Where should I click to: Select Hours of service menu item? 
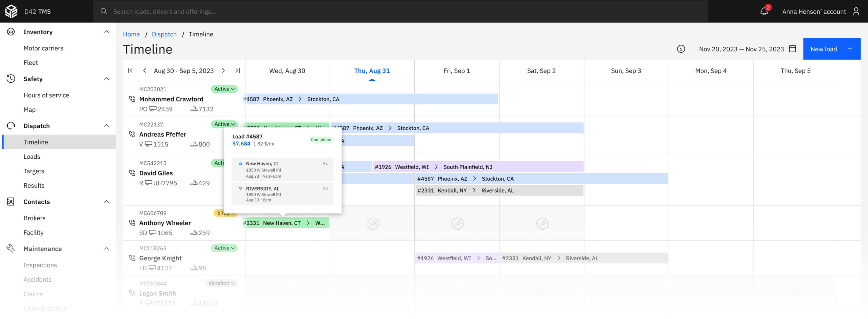point(46,95)
